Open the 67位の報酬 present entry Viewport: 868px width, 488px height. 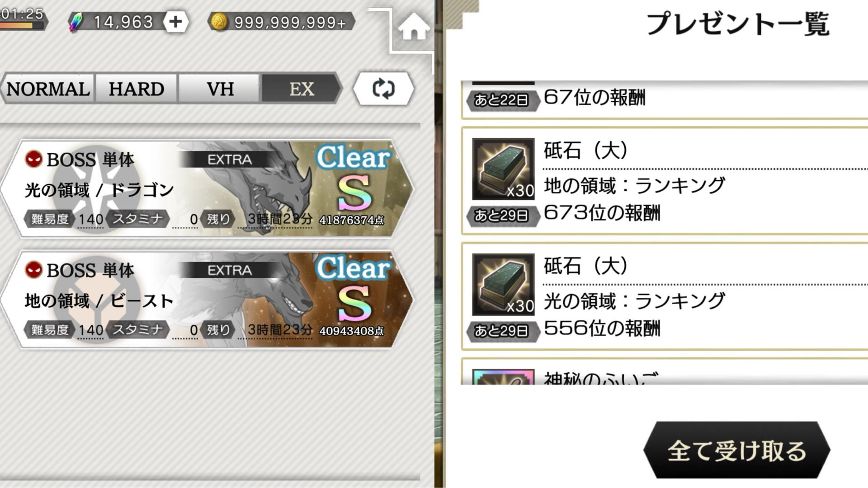(665, 99)
